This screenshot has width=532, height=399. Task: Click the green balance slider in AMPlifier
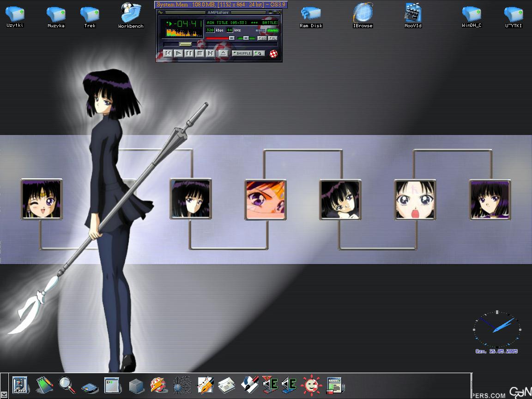pos(246,38)
